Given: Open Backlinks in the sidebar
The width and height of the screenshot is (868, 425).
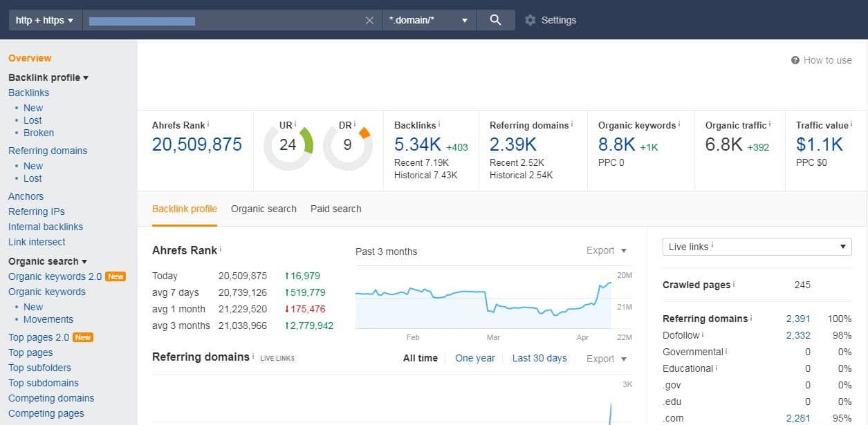Looking at the screenshot, I should coord(28,93).
